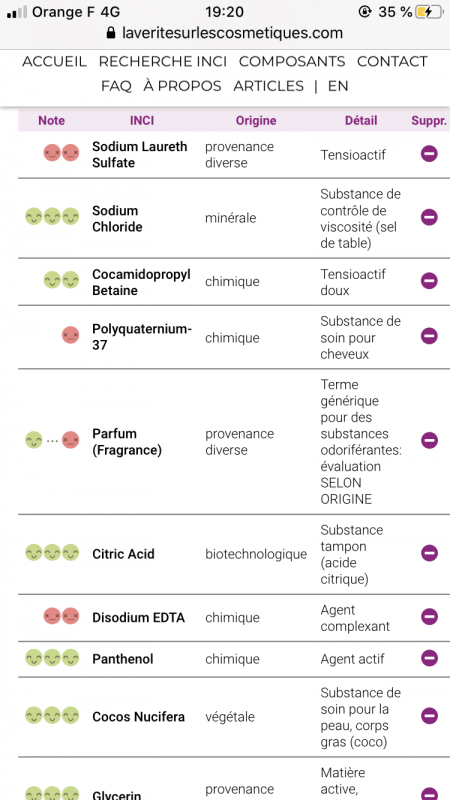Remove Sodium Laureth Sulfate with minus icon

(x=429, y=154)
